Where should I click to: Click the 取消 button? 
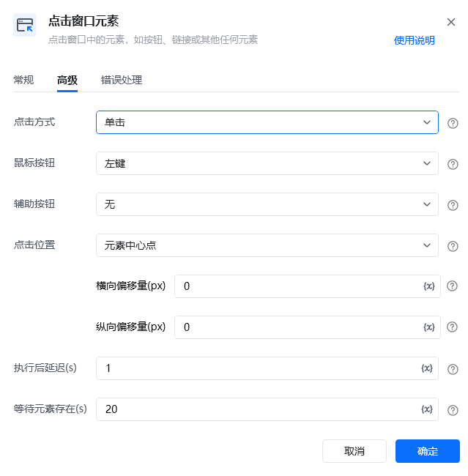pos(354,451)
